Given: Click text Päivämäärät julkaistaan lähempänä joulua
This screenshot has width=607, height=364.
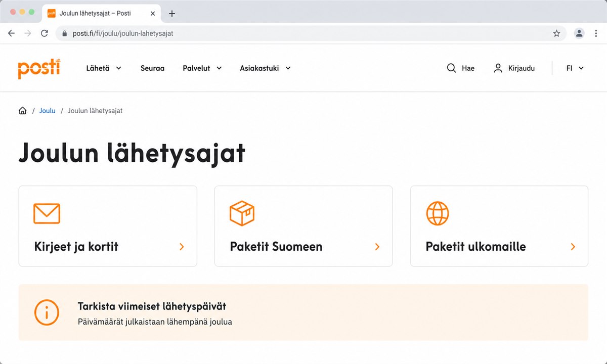Looking at the screenshot, I should (x=155, y=322).
